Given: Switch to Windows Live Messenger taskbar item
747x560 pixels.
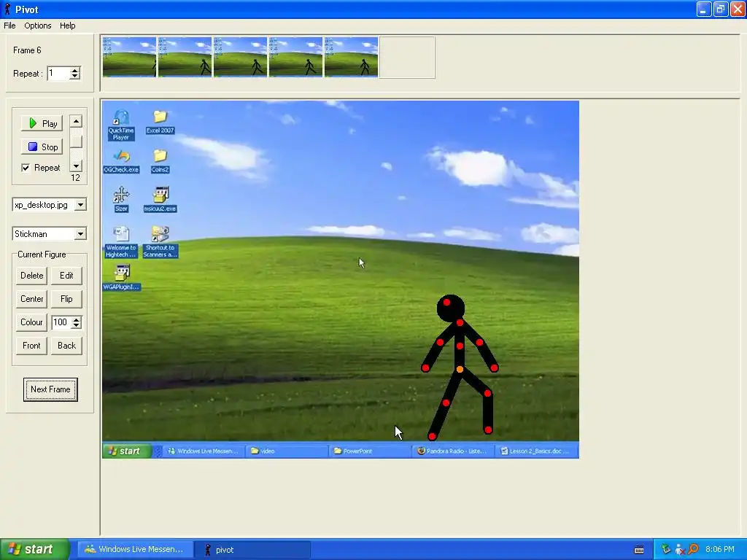Looking at the screenshot, I should pos(135,549).
